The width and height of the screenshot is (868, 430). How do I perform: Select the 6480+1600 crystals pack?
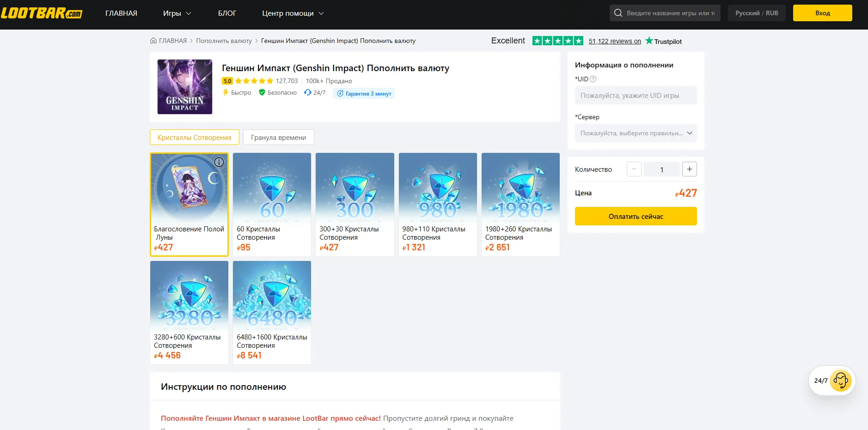(x=272, y=313)
